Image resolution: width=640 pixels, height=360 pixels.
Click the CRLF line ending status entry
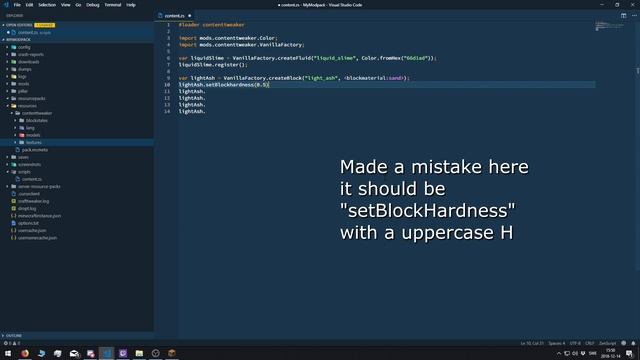pos(590,343)
